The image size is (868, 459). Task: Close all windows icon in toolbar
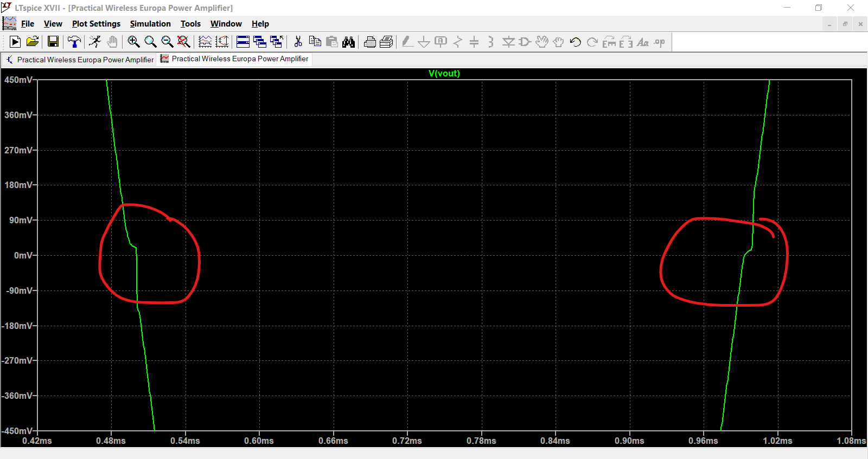tap(277, 42)
